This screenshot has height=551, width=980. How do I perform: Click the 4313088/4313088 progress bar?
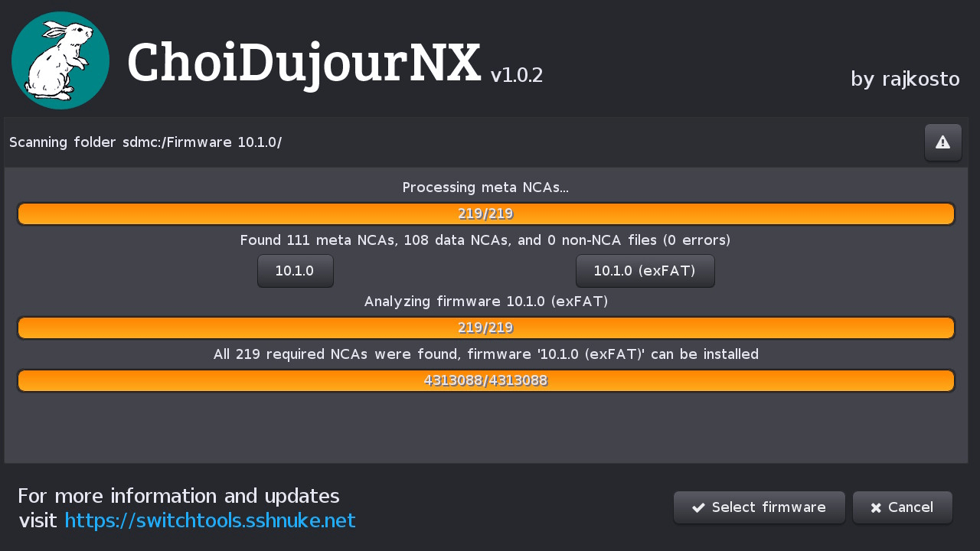coord(486,380)
